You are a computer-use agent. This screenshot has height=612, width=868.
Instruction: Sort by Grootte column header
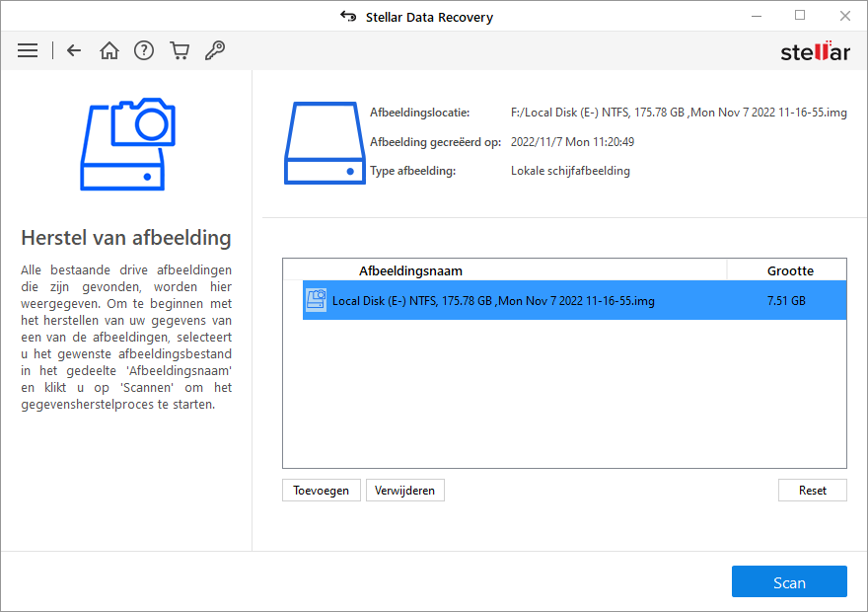(x=790, y=270)
